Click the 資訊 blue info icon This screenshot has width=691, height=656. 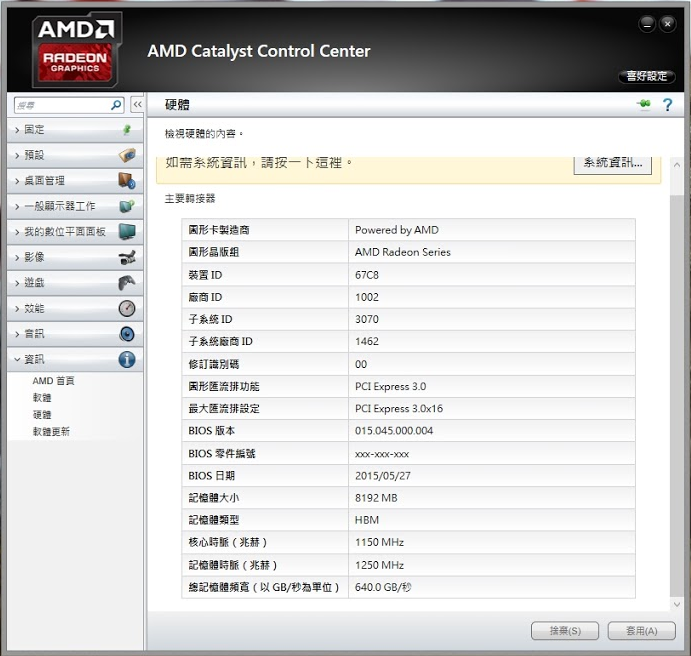click(127, 360)
